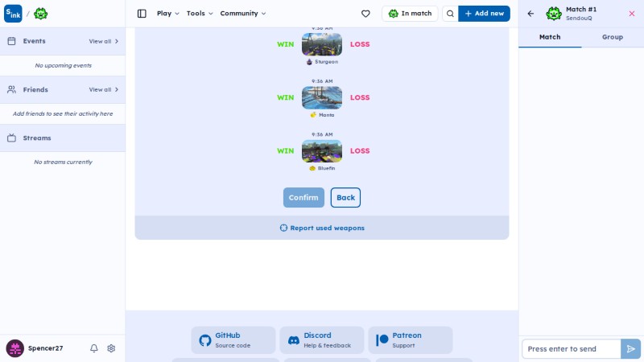Viewport: 644px width, 362px height.
Task: Click the Report used weapons target icon
Action: coord(283,228)
